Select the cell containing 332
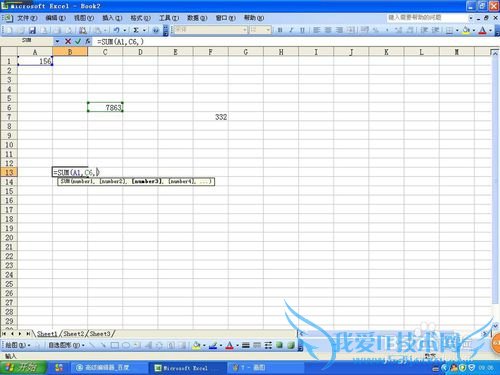 (211, 117)
